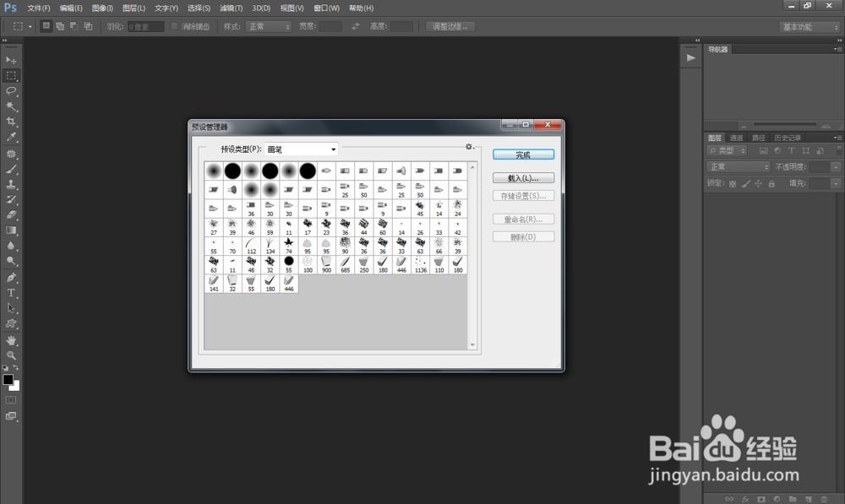Open the opacity 不透明度 dropdown arrow

click(x=836, y=167)
